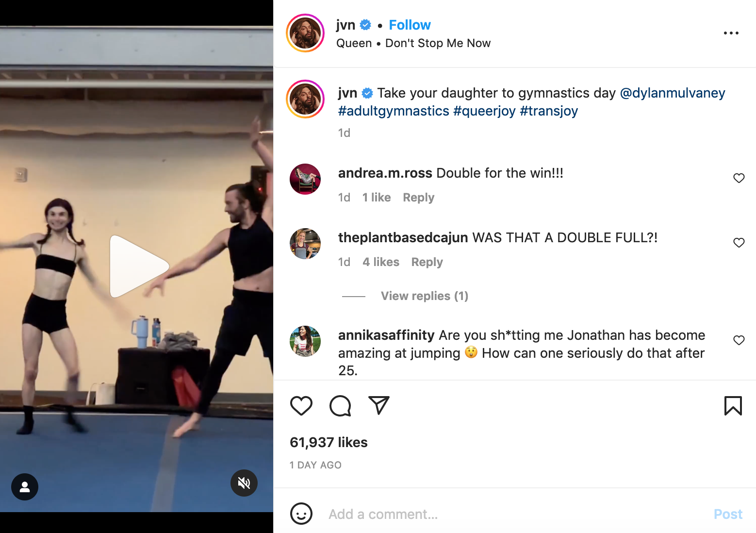Expand View replies (1)
756x533 pixels.
click(x=425, y=296)
